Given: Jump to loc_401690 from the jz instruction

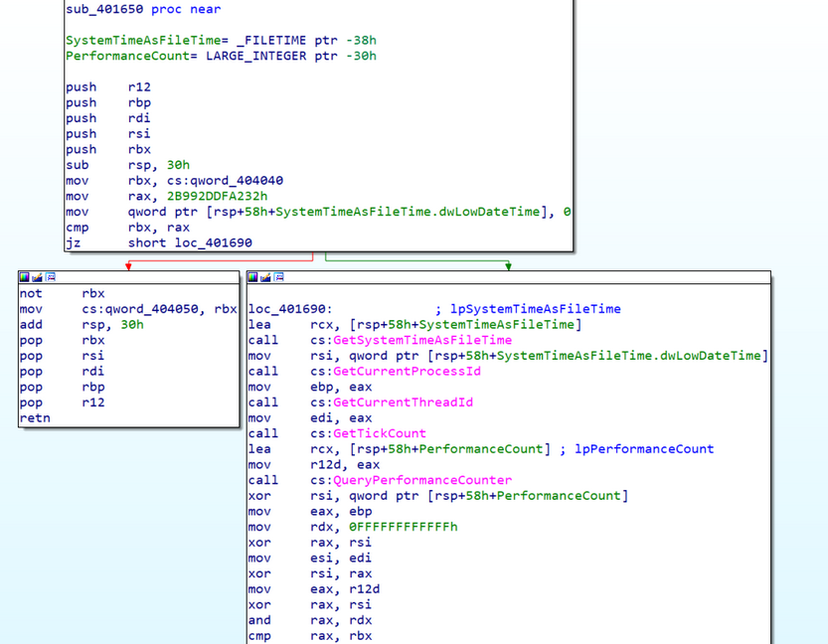Looking at the screenshot, I should coord(214,242).
